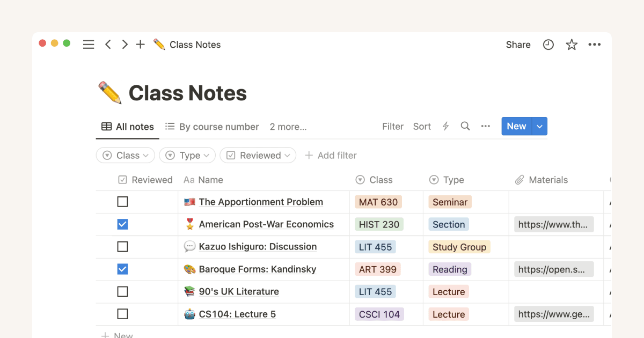Viewport: 644px width, 338px height.
Task: Click the clock icon to view page history
Action: (548, 45)
